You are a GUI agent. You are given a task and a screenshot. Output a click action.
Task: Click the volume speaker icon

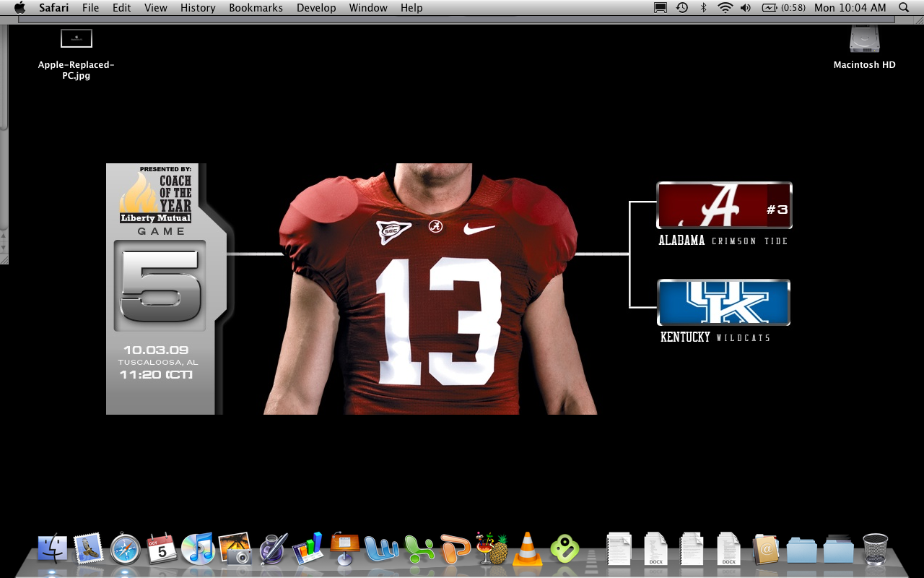[x=746, y=8]
